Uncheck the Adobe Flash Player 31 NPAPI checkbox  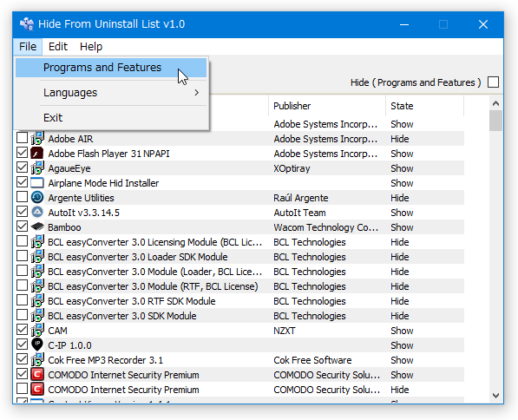pos(23,153)
